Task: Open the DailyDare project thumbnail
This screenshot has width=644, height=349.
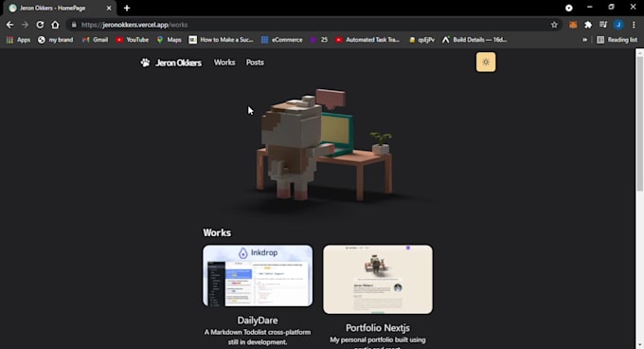Action: [258, 276]
